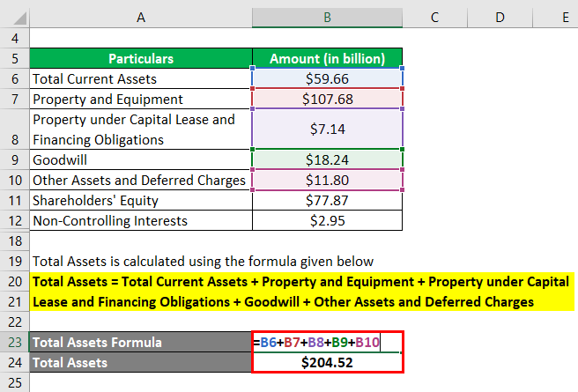Click the Amount (in billion) header cell
This screenshot has width=578, height=392.
(x=328, y=58)
